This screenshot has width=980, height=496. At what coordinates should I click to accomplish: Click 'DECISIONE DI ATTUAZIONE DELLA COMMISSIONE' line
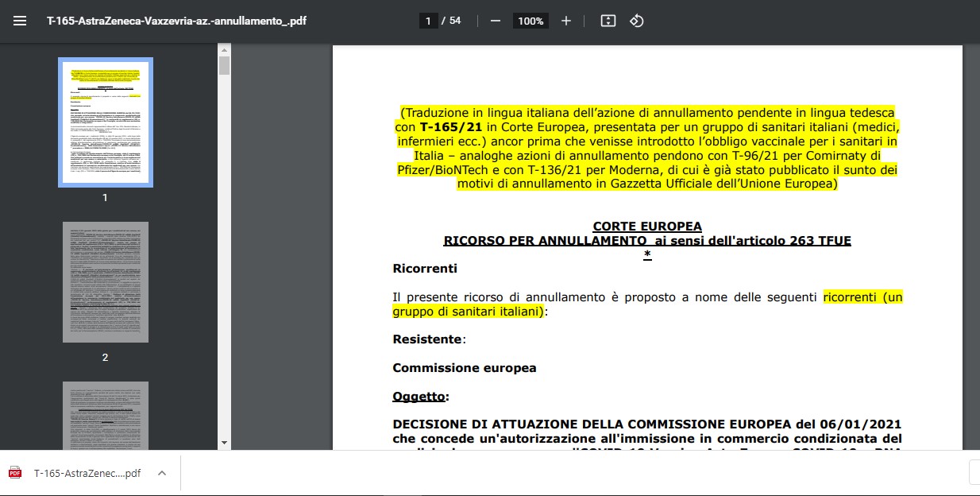click(647, 424)
